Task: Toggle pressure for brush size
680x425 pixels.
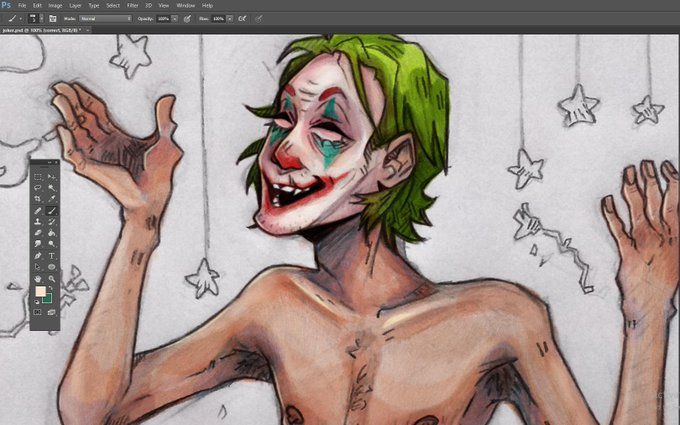Action: [x=258, y=19]
